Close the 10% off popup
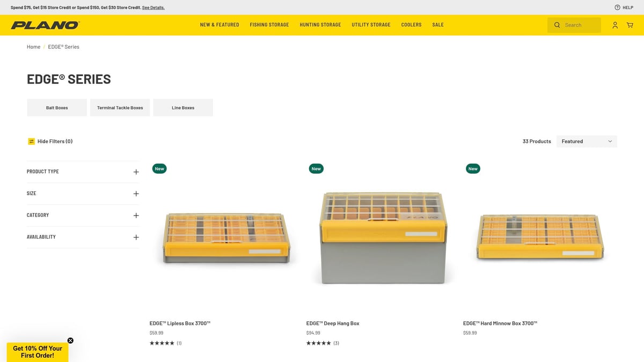Viewport: 644px width, 362px height. coord(70,341)
